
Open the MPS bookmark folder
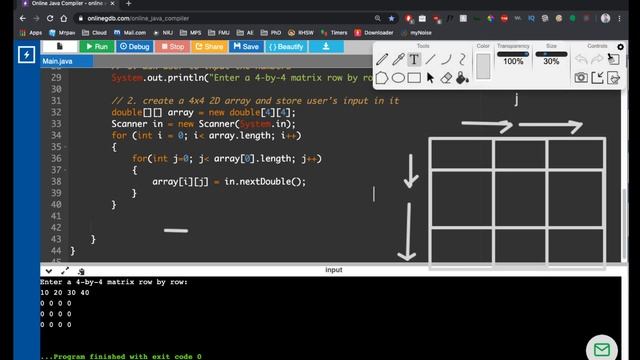point(191,33)
